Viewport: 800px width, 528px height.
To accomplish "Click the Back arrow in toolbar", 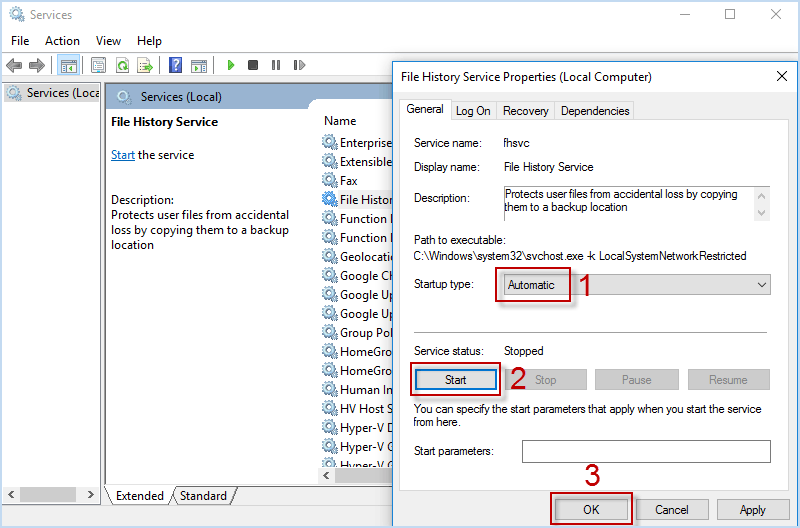I will click(14, 65).
